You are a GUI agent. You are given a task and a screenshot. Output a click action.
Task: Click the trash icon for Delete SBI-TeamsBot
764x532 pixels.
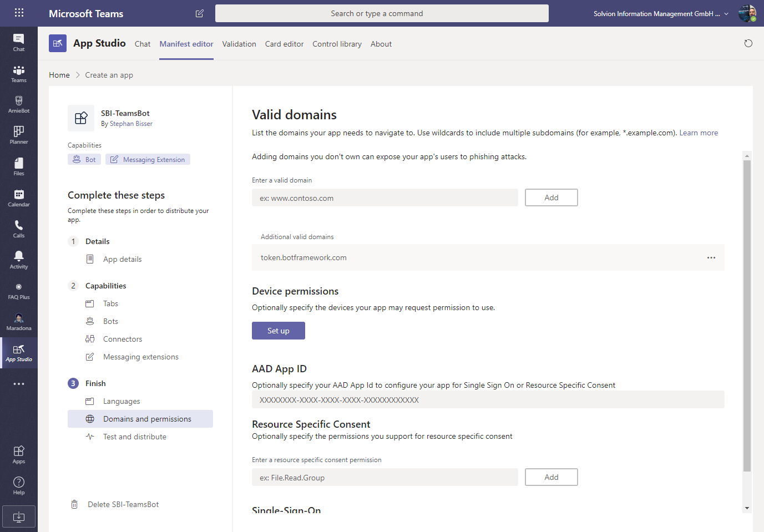74,504
